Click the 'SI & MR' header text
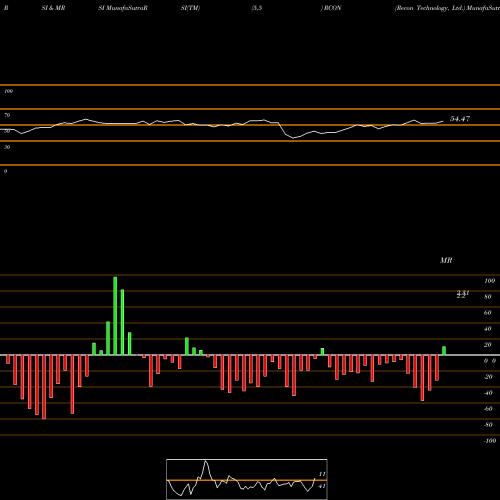Image resolution: width=500 pixels, height=500 pixels. tap(53, 8)
